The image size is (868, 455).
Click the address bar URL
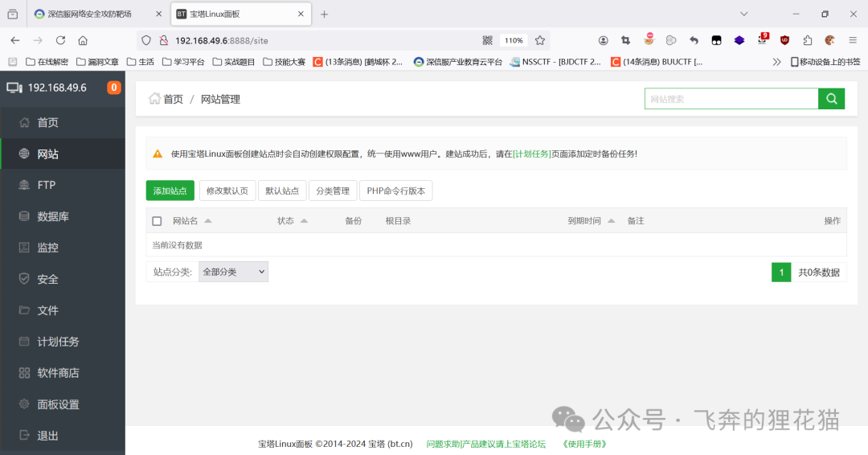222,40
